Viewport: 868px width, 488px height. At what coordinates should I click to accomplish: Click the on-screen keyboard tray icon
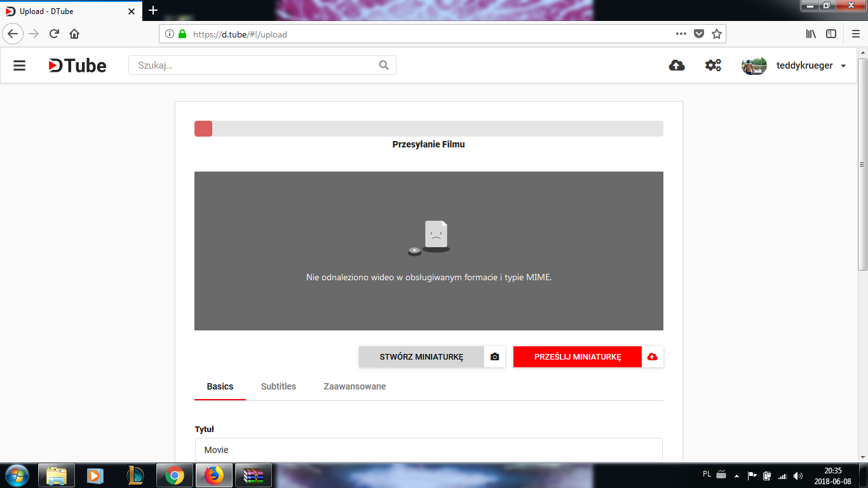(721, 474)
